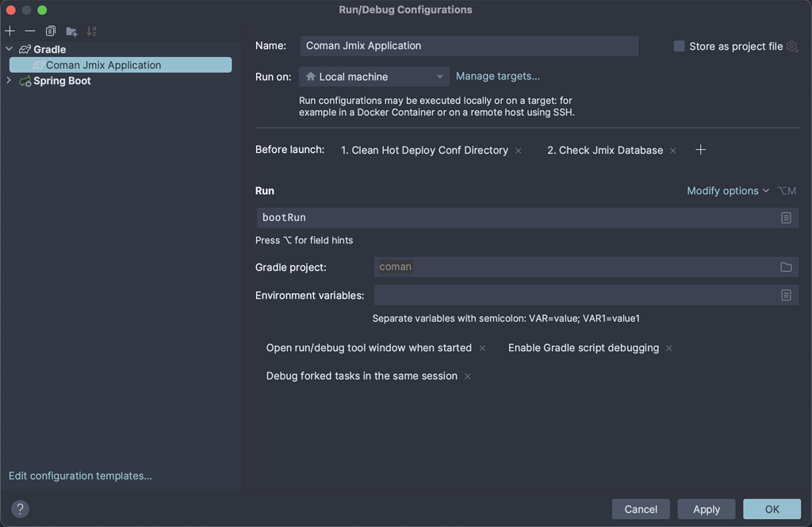
Task: Expand the Spring Boot tree node
Action: [8, 80]
